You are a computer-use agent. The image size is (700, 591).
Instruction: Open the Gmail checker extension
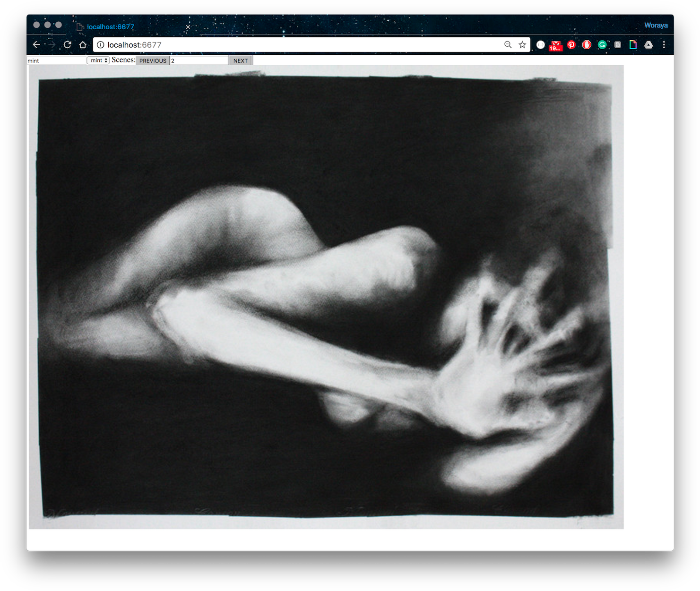(556, 45)
